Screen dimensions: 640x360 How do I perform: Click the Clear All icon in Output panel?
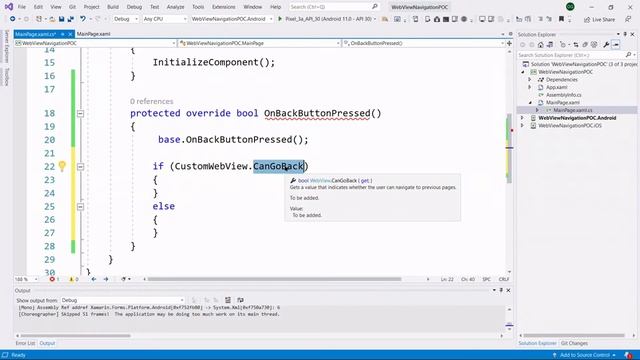(x=228, y=300)
